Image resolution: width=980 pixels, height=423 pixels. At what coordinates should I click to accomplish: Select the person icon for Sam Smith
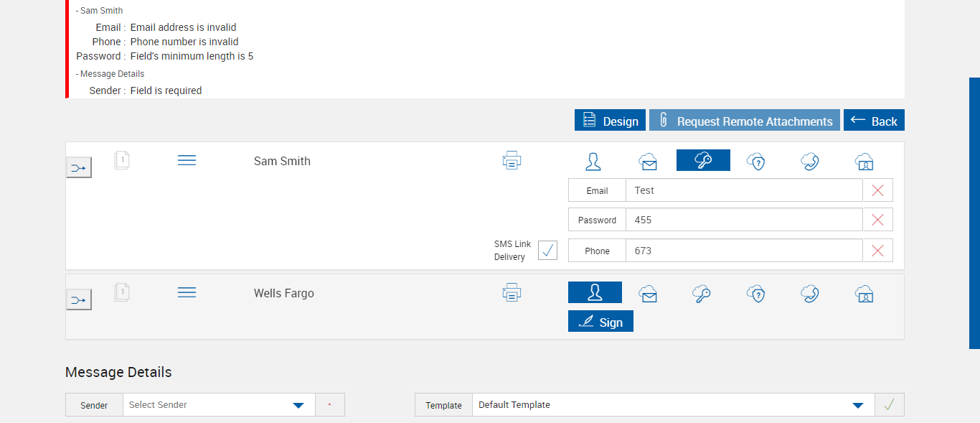click(593, 161)
